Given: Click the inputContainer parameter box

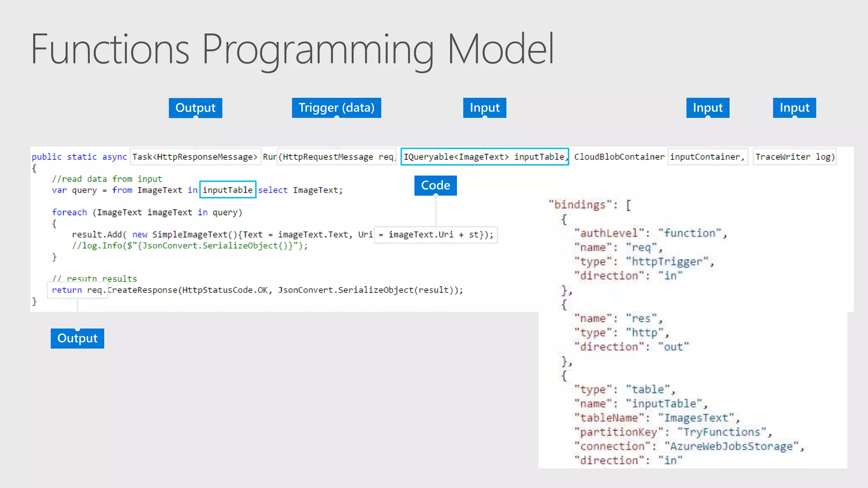Looking at the screenshot, I should pyautogui.click(x=707, y=157).
